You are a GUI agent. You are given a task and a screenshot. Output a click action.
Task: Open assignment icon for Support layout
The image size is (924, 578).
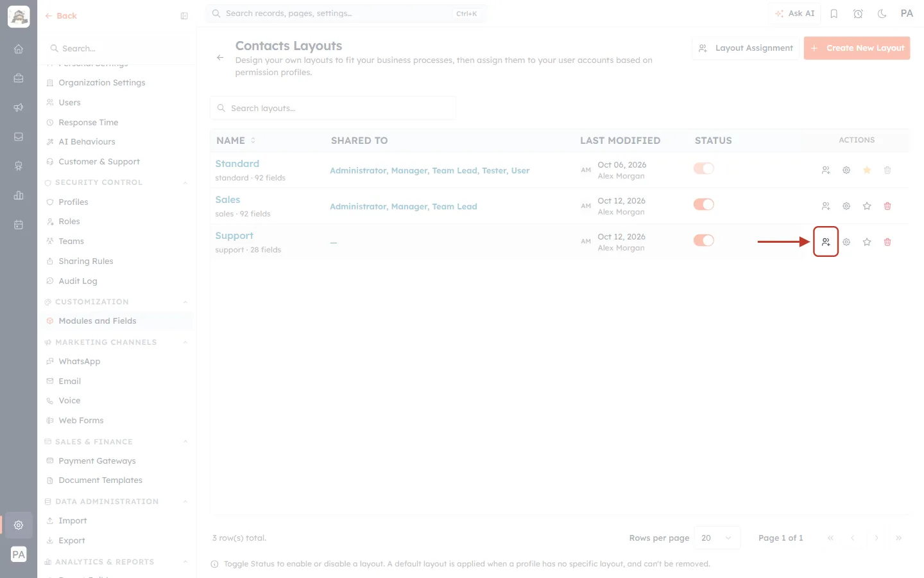tap(826, 242)
